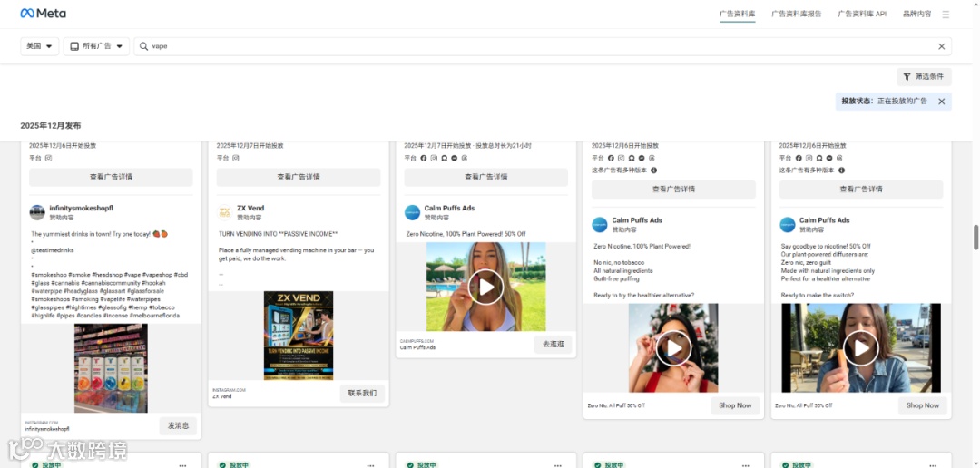Click multiple-versions info icon on 'Say goodbye to nicotine' ad

841,170
